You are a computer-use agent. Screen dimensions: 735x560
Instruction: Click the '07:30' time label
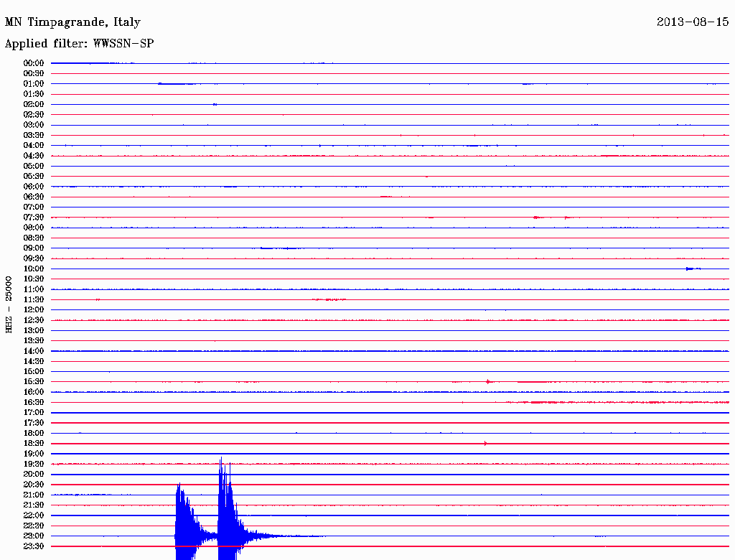point(33,218)
